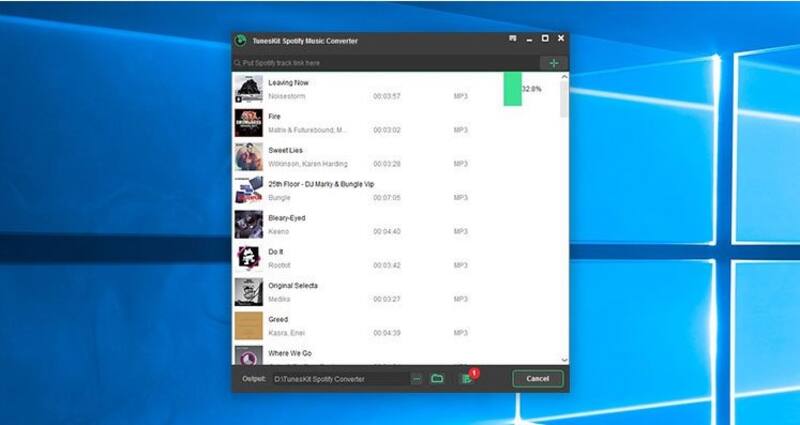This screenshot has height=425, width=800.
Task: Click the search magnifier icon
Action: [239, 63]
